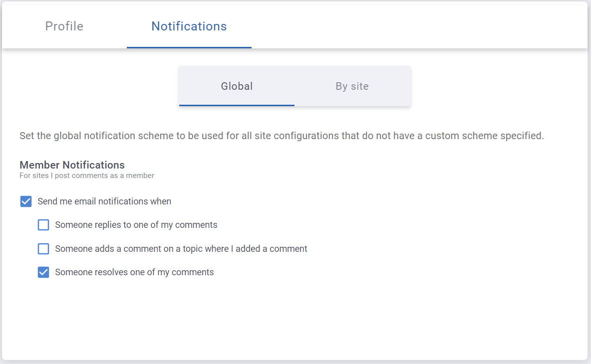Click the 'Member Notifications' heading
Screen dimensions: 591x364
[72, 165]
